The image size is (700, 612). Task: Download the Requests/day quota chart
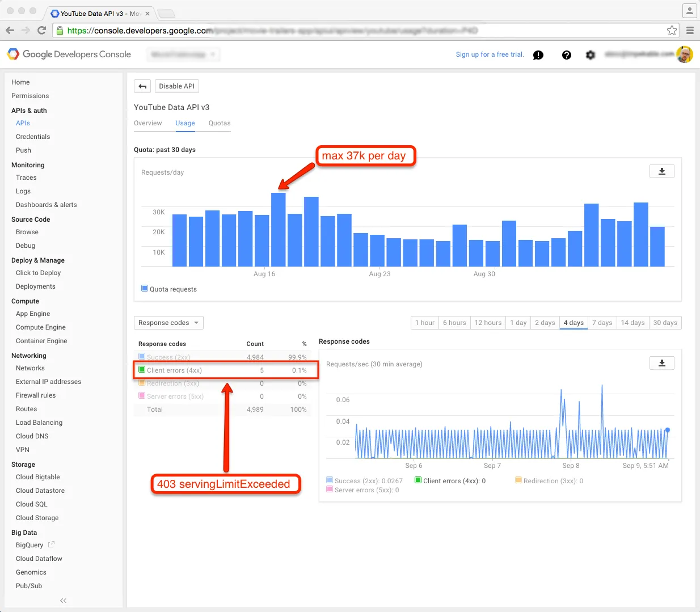point(661,171)
